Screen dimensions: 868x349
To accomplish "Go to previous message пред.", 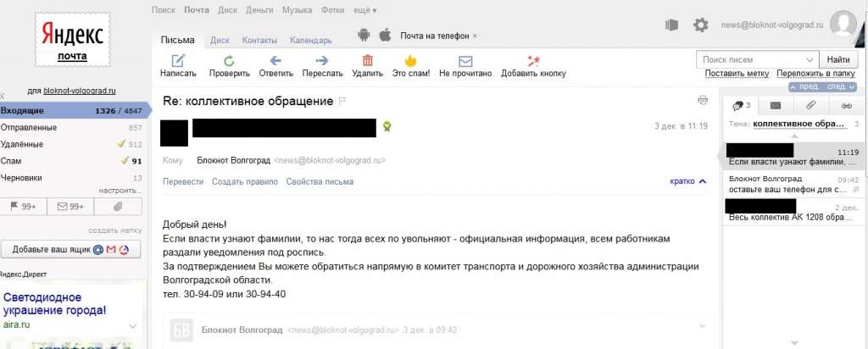I will tap(805, 87).
